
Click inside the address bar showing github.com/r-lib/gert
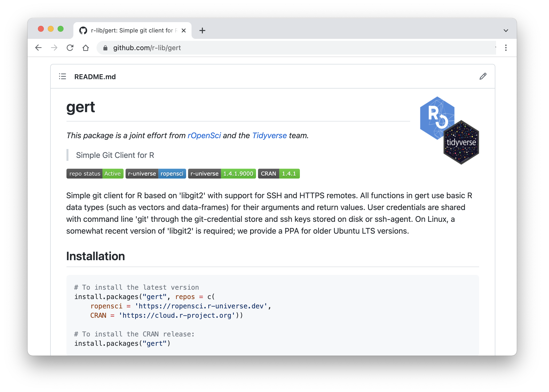point(147,48)
